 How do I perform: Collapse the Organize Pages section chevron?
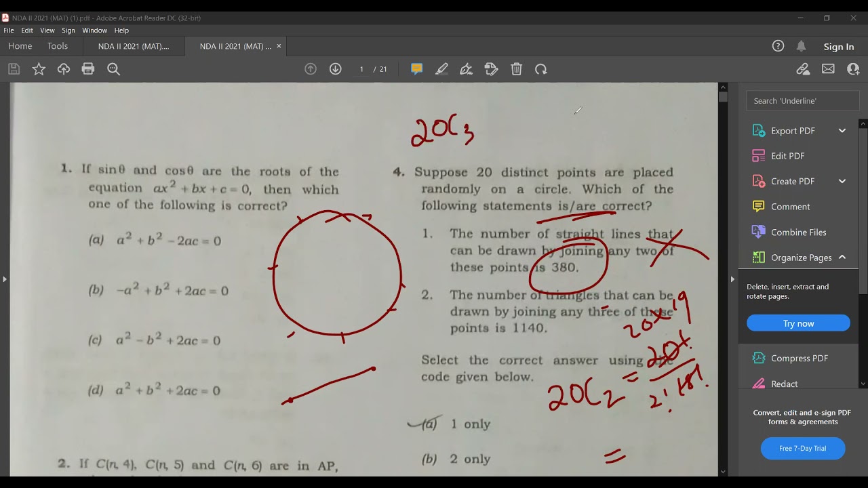point(842,258)
